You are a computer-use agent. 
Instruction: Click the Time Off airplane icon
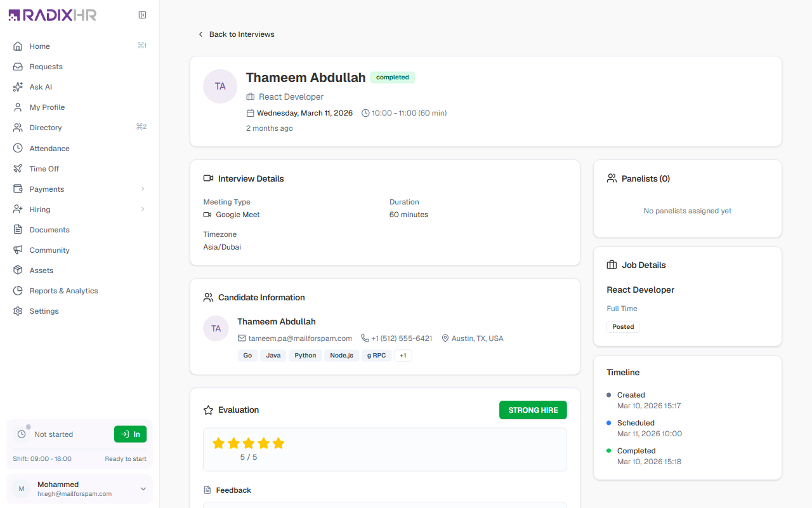18,169
